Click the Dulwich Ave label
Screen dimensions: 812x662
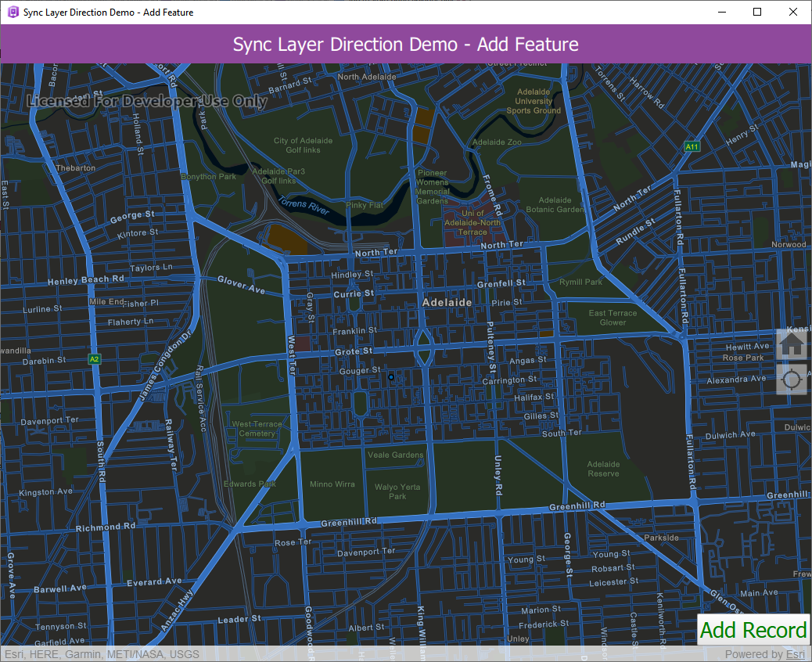click(x=730, y=435)
